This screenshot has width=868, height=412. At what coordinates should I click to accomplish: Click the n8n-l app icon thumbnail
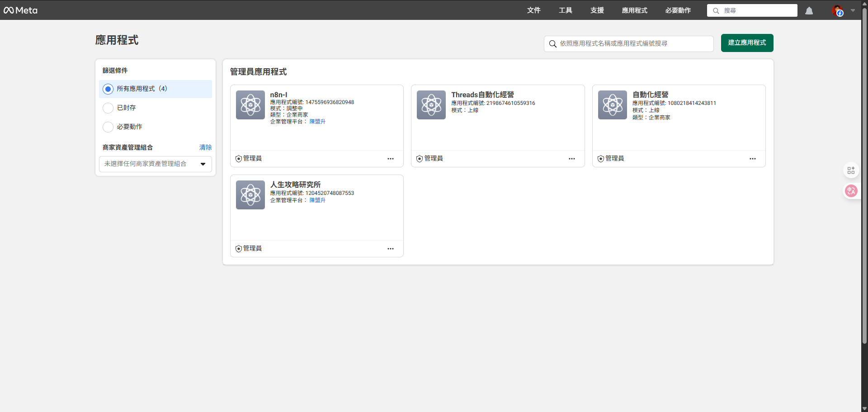[x=250, y=104]
